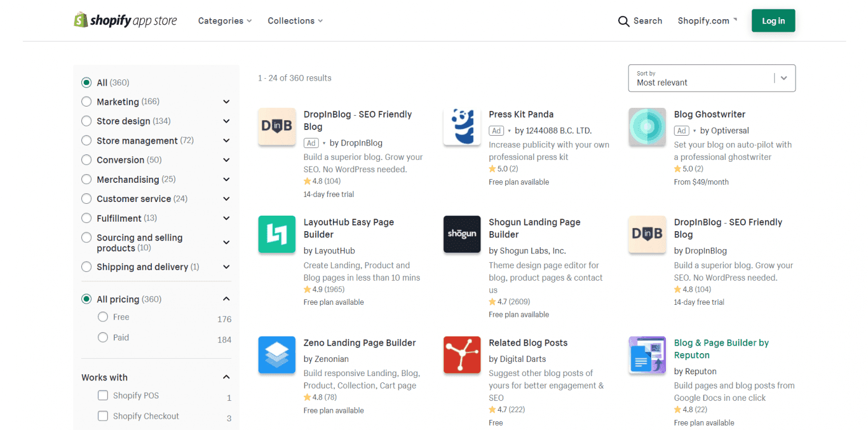The width and height of the screenshot is (868, 430).
Task: Click Search in the top navigation
Action: [x=648, y=21]
